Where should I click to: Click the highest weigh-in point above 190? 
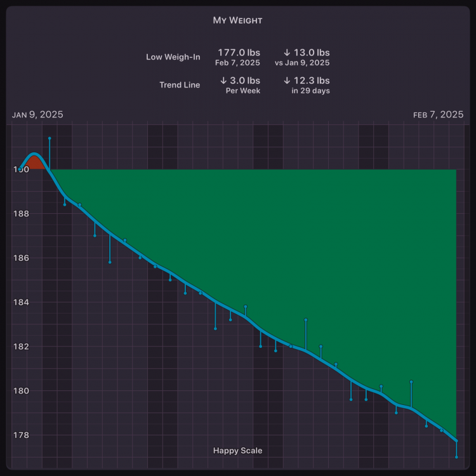click(x=50, y=138)
